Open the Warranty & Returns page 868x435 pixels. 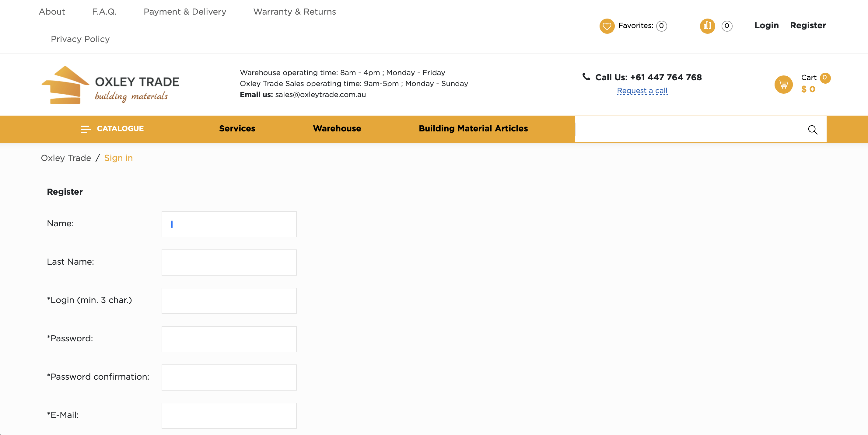294,12
